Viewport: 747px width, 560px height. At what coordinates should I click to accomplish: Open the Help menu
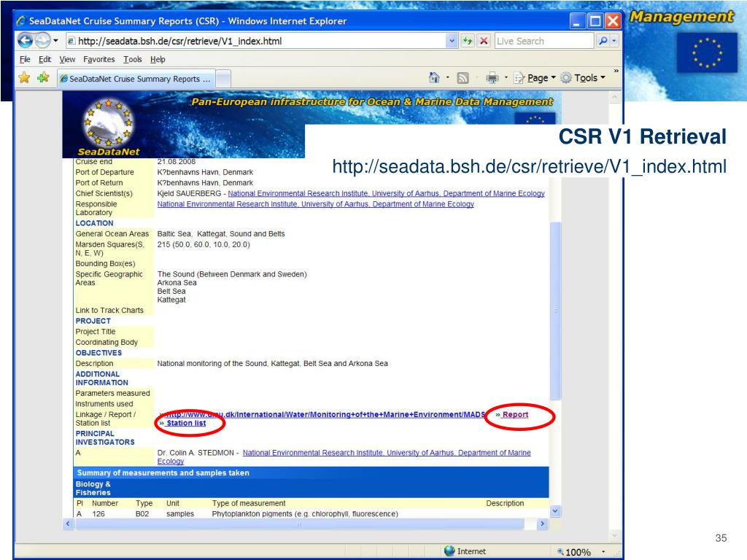(x=158, y=60)
